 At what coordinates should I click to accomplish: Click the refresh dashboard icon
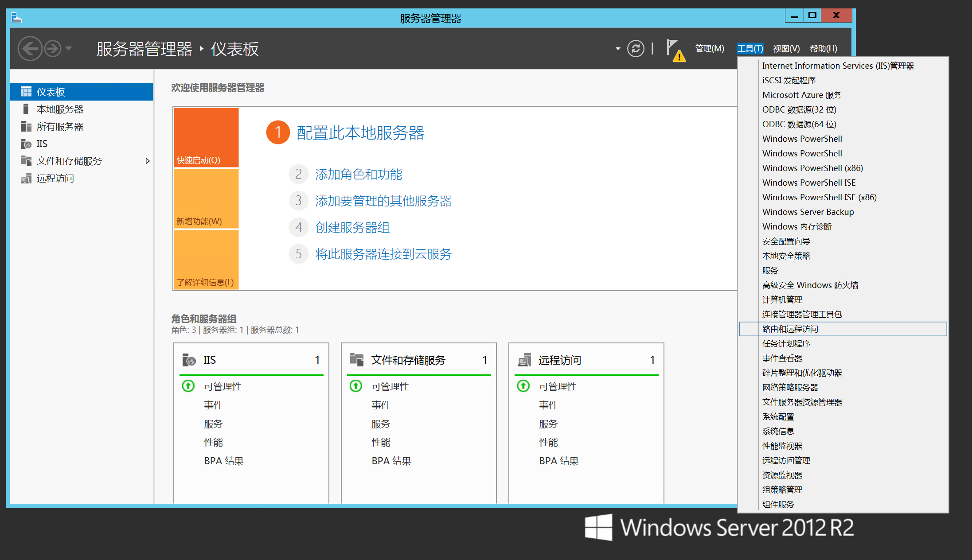coord(635,48)
